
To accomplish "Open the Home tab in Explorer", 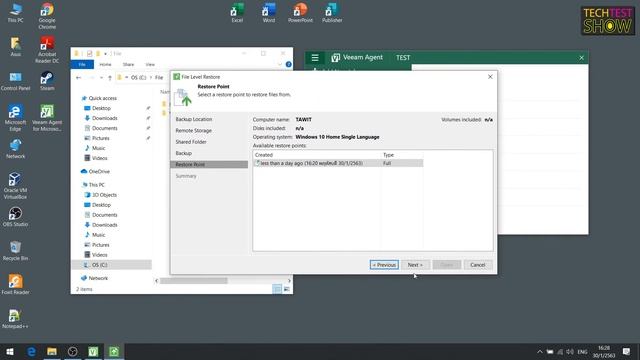I will click(x=105, y=64).
